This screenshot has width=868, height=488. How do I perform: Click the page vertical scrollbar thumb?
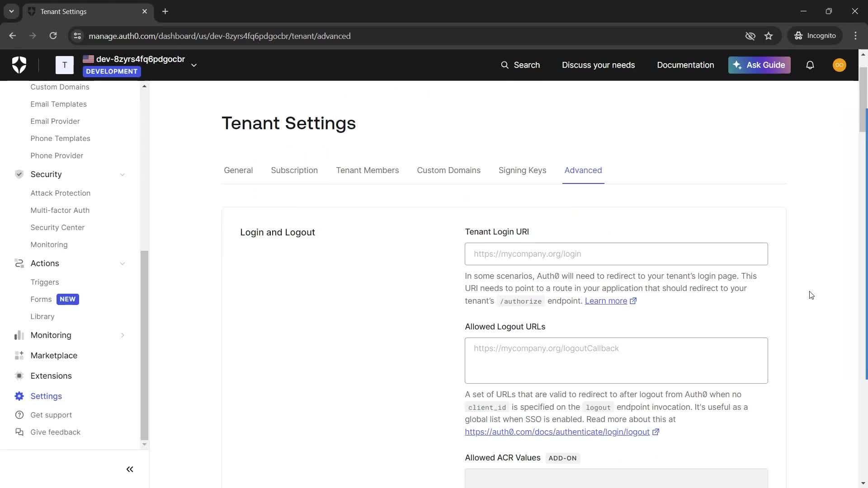[863, 99]
